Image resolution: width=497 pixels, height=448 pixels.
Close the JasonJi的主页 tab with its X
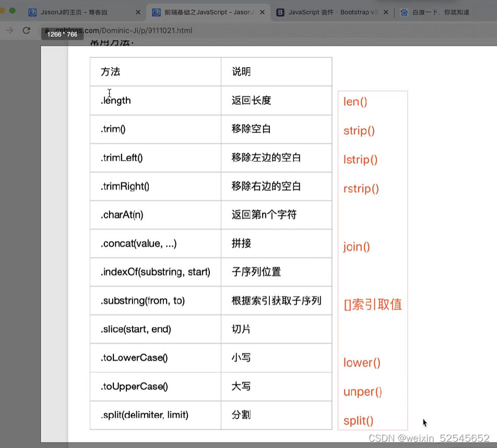(137, 12)
